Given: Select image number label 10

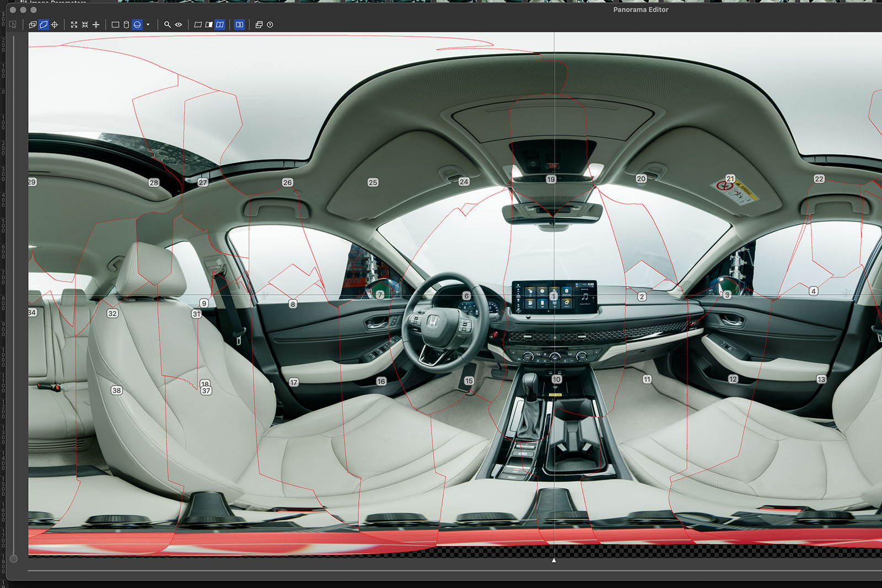Looking at the screenshot, I should (x=557, y=379).
